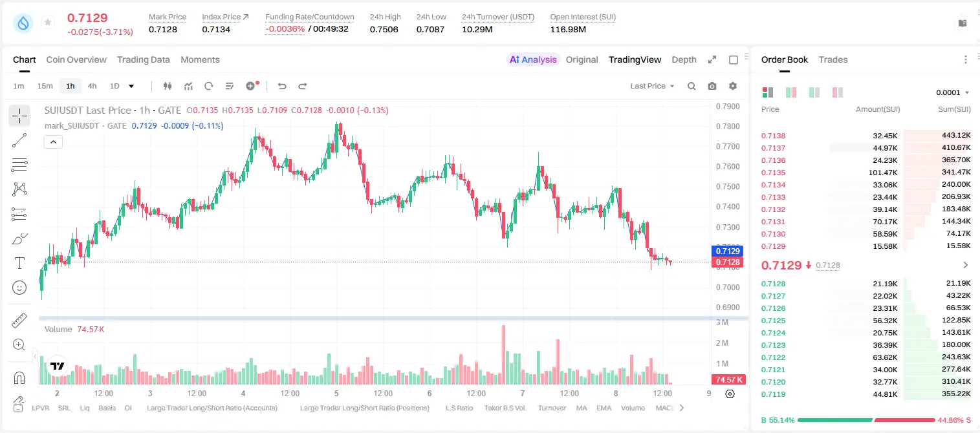Viewport: 980px width, 433px height.
Task: Open the emoji sticker tool
Action: tap(19, 288)
